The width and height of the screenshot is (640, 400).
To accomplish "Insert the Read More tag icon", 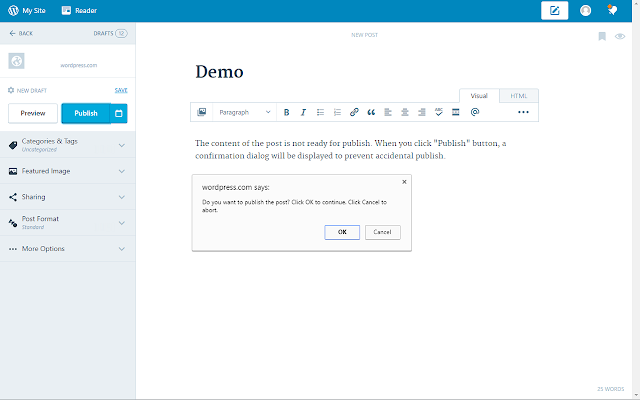I will [x=456, y=112].
